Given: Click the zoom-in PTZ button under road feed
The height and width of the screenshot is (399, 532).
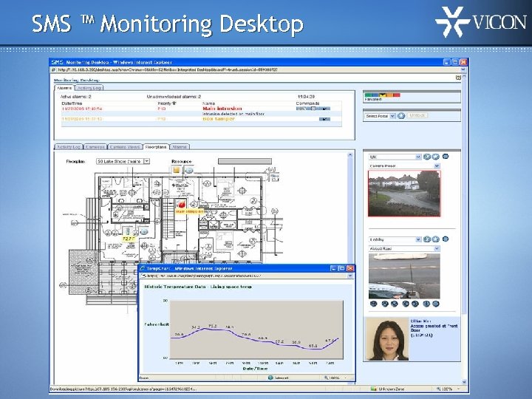Looking at the screenshot, I should [x=426, y=304].
